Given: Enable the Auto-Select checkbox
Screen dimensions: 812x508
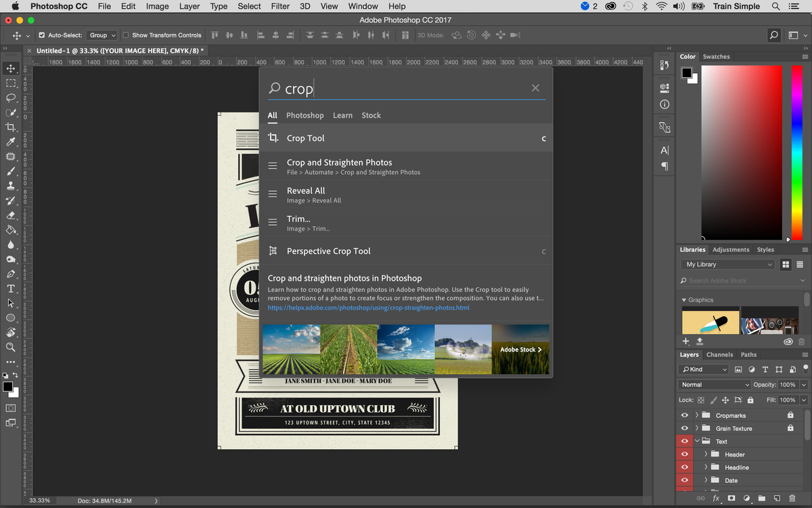Looking at the screenshot, I should (x=42, y=35).
